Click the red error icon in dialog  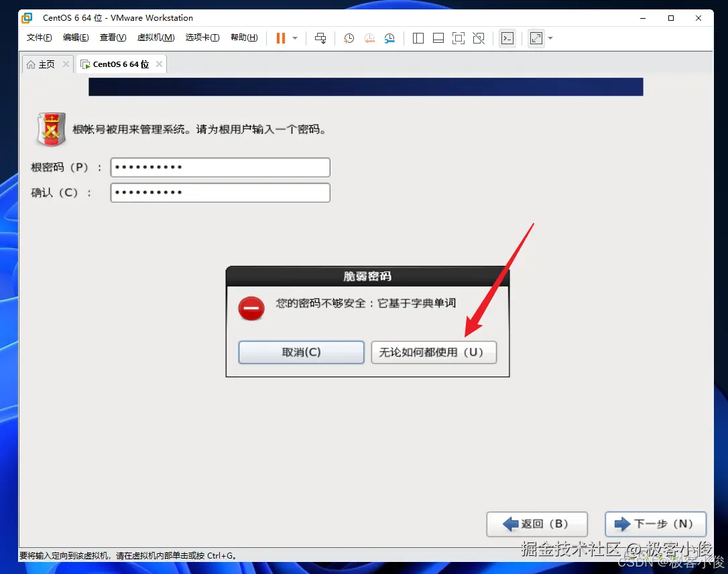click(251, 309)
